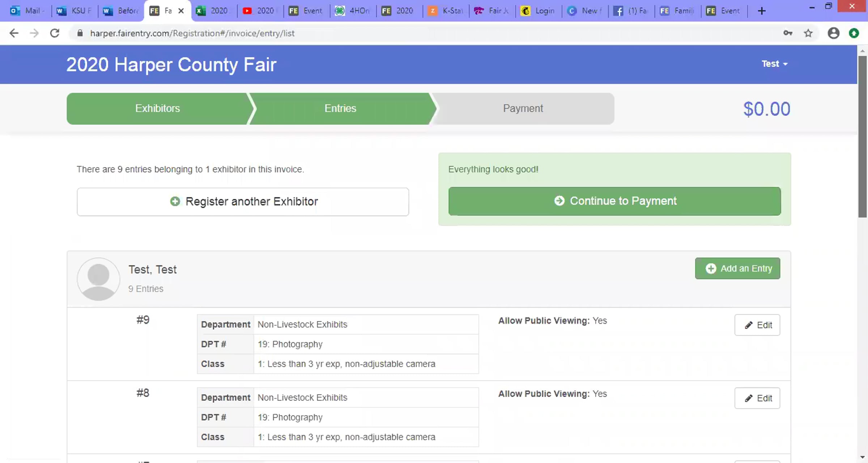868x463 pixels.
Task: Click the vertical page scrollbar thumb
Action: click(863, 136)
